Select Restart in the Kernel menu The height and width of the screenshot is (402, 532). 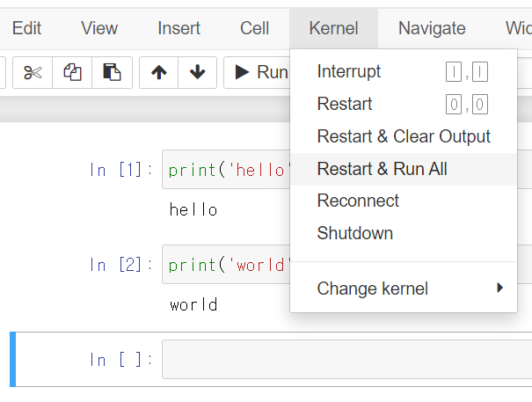click(x=404, y=104)
